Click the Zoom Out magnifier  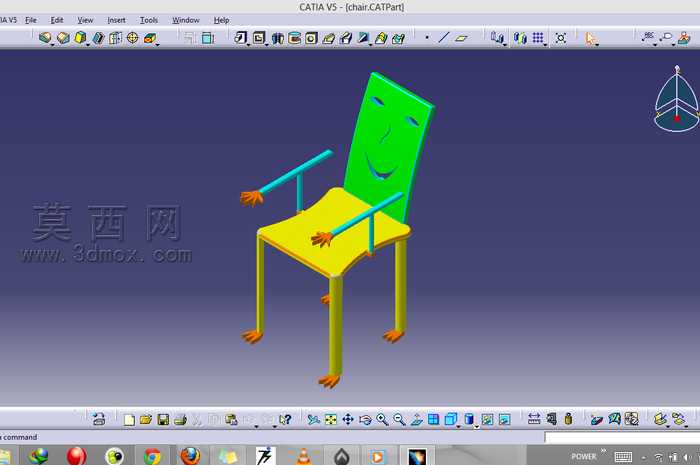coord(400,419)
